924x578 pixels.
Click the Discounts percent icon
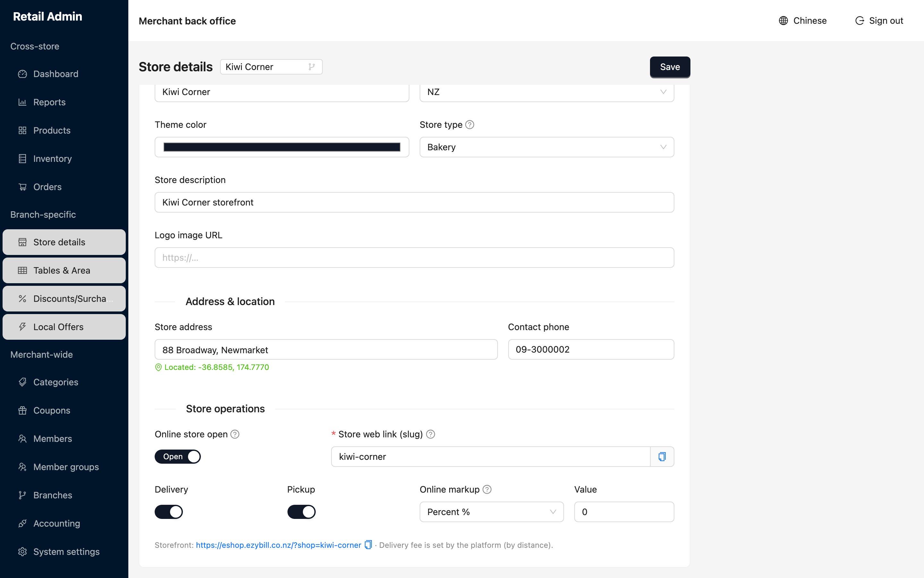tap(22, 299)
